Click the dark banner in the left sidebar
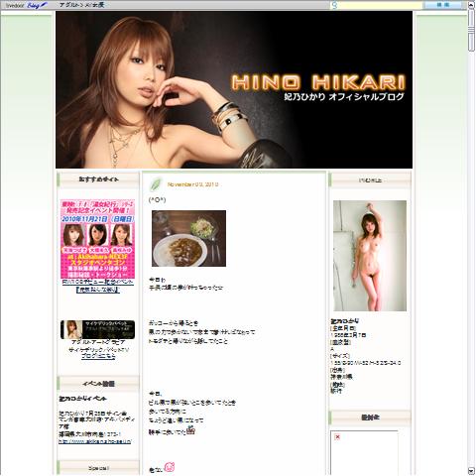Image resolution: width=476 pixels, height=476 pixels. 97,329
